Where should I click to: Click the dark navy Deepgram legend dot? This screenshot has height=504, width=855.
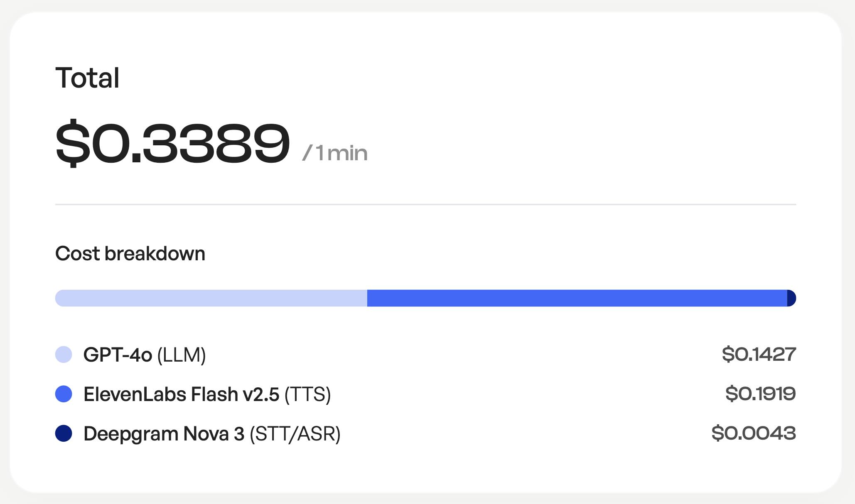(x=64, y=433)
